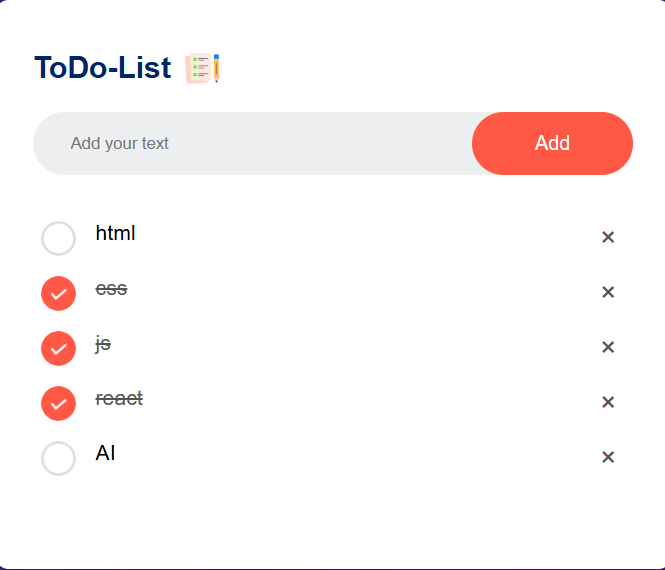Uncheck the red checkmark beside js

click(59, 349)
